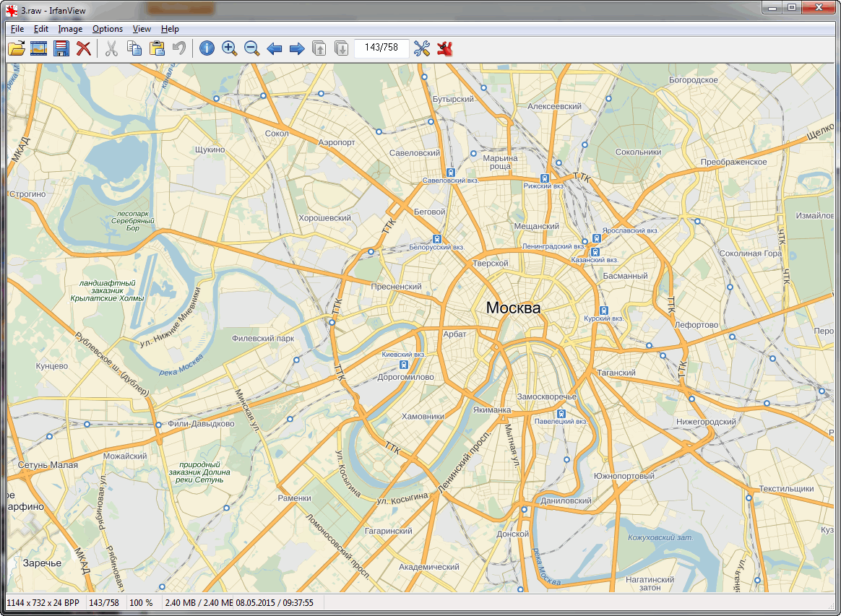Open the Options menu
This screenshot has height=616, width=841.
tap(108, 29)
